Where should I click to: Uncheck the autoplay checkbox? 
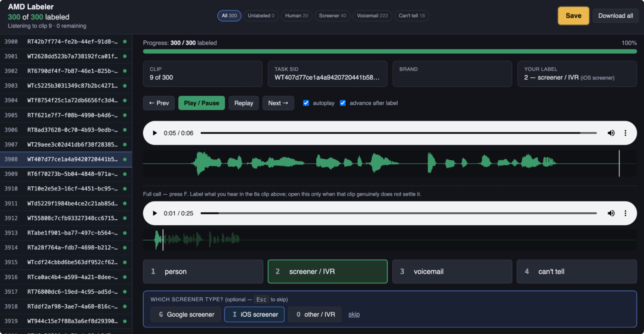pyautogui.click(x=306, y=103)
